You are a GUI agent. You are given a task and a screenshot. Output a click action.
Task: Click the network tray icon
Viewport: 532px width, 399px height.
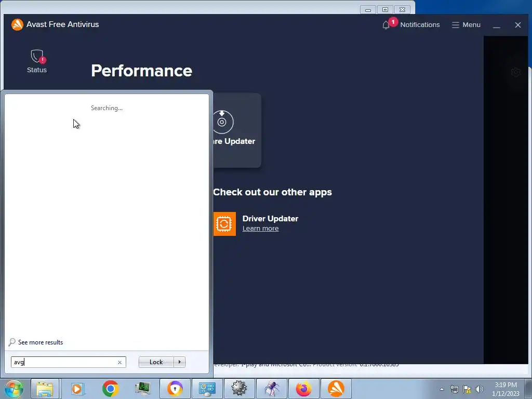click(x=454, y=389)
